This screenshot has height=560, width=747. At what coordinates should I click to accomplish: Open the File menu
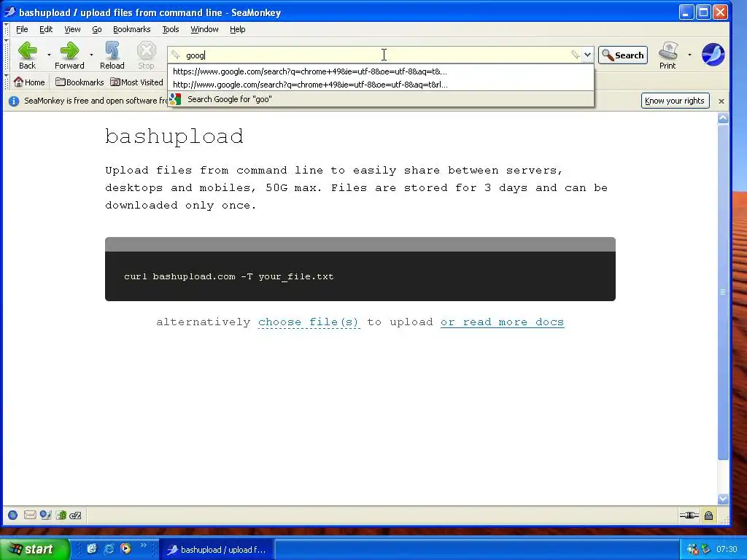[22, 29]
